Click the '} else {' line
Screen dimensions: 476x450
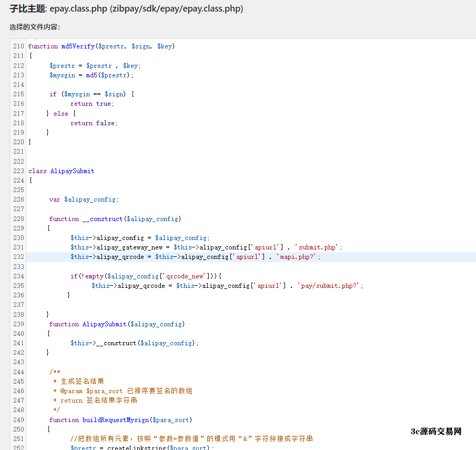tap(61, 114)
